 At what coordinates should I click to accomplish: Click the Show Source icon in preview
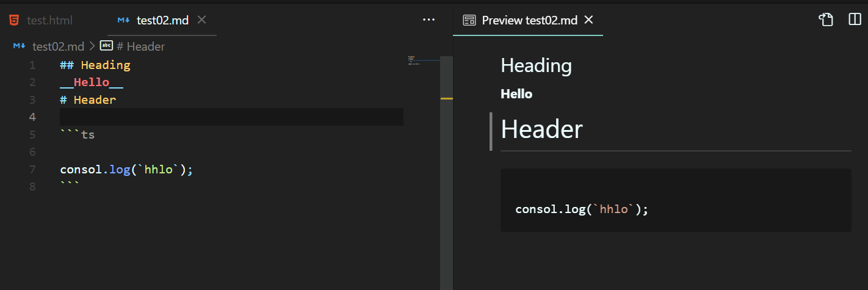[826, 20]
